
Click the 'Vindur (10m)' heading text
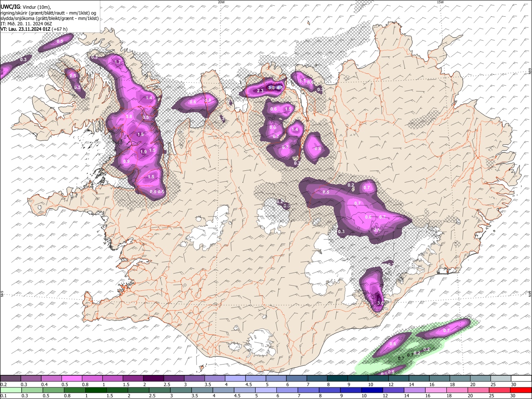pyautogui.click(x=36, y=7)
